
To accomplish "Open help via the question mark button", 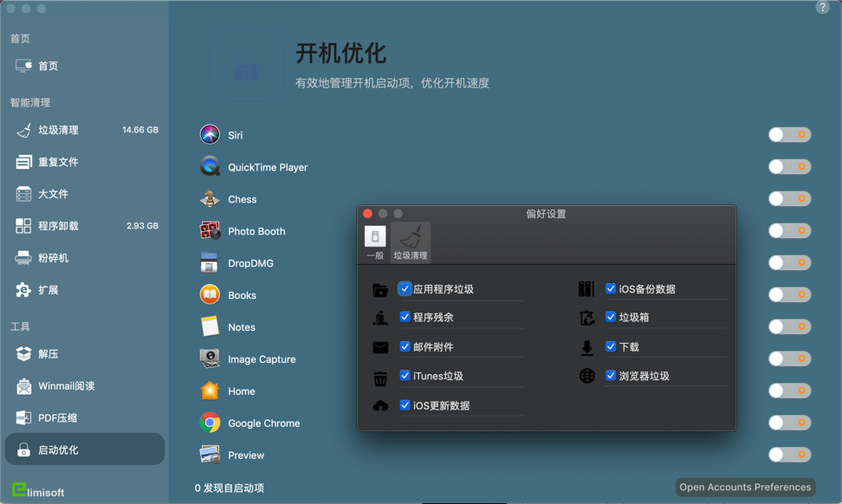I will coord(821,9).
